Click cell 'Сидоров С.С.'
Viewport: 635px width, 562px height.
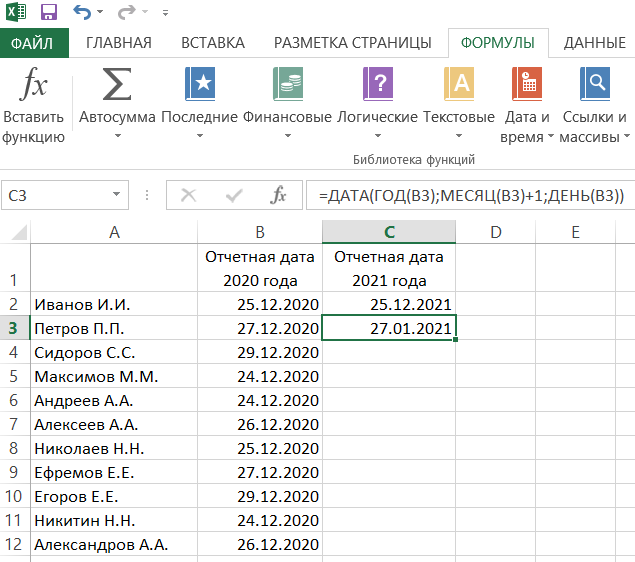[x=114, y=352]
